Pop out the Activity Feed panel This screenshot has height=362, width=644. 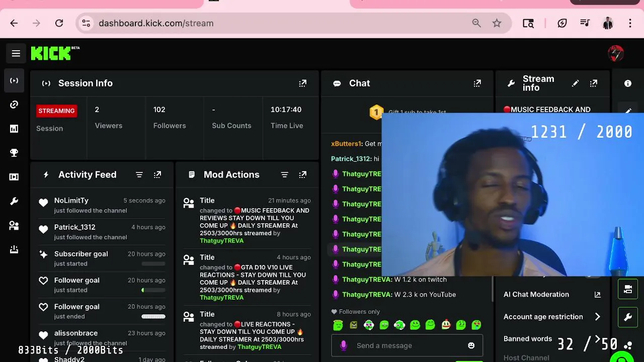click(x=157, y=174)
